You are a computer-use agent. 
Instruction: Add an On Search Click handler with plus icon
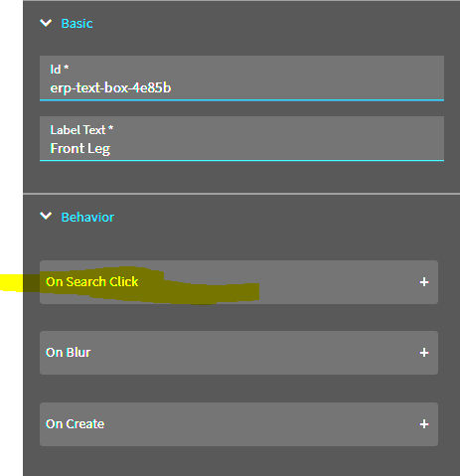pos(424,282)
